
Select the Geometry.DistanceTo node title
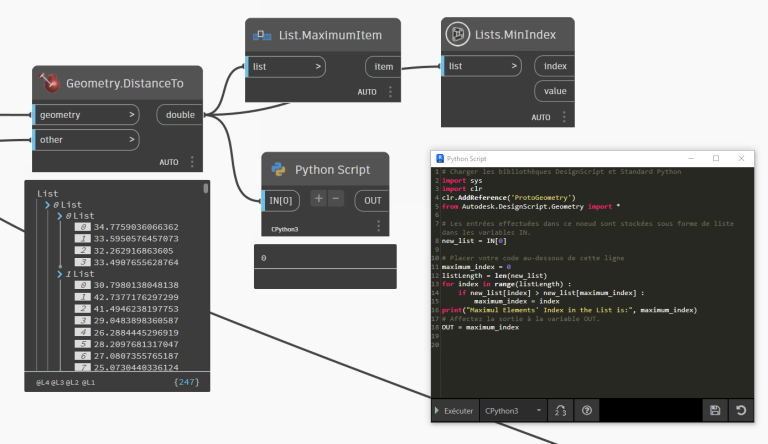[125, 83]
